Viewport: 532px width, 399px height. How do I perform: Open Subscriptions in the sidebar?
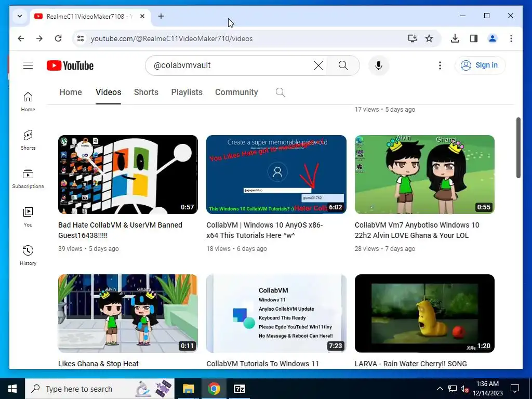[28, 179]
